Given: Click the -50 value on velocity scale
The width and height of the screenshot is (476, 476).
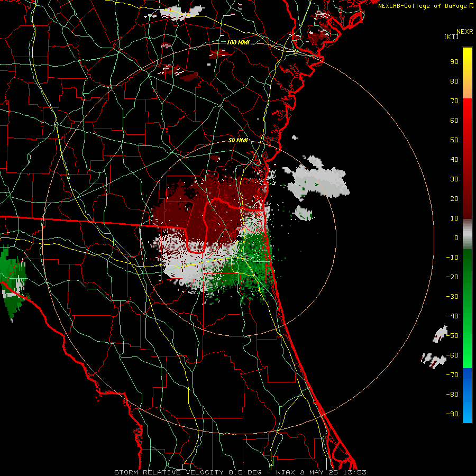Looking at the screenshot, I should tap(452, 336).
